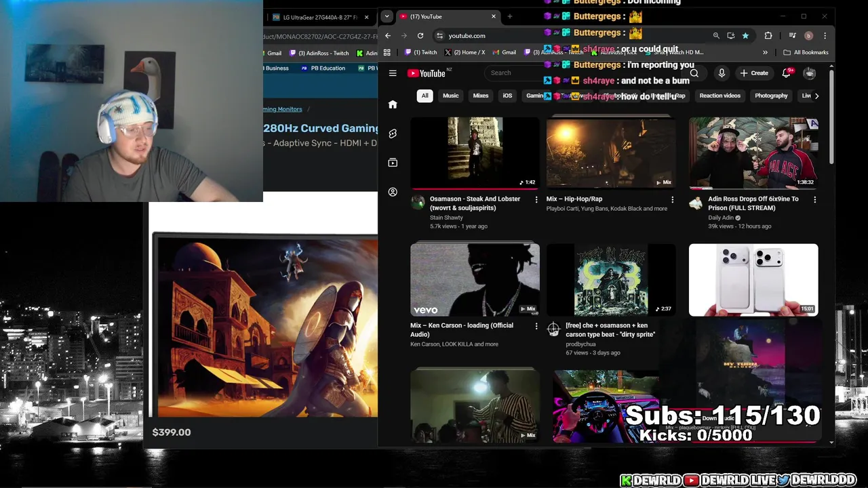Select the iOS filter chip
The width and height of the screenshot is (868, 488).
[507, 96]
